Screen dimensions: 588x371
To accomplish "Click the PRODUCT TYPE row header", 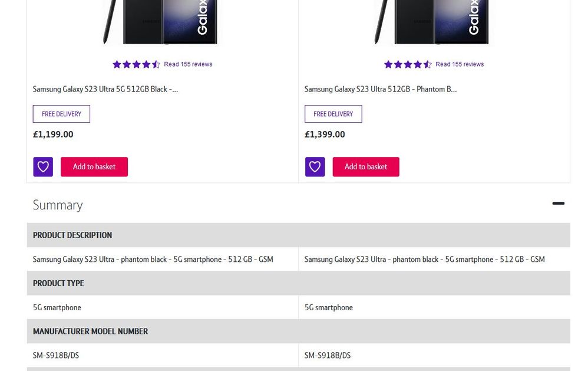I will (x=58, y=283).
